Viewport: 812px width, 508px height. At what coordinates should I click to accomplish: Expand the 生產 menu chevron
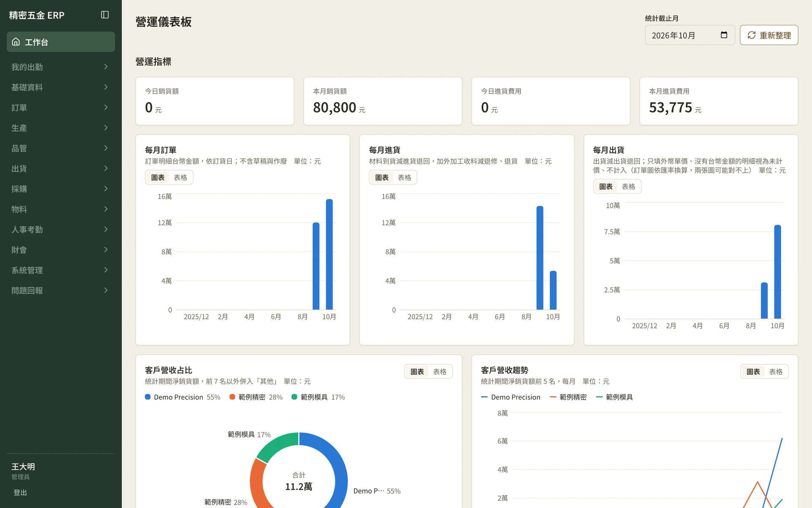click(x=106, y=128)
